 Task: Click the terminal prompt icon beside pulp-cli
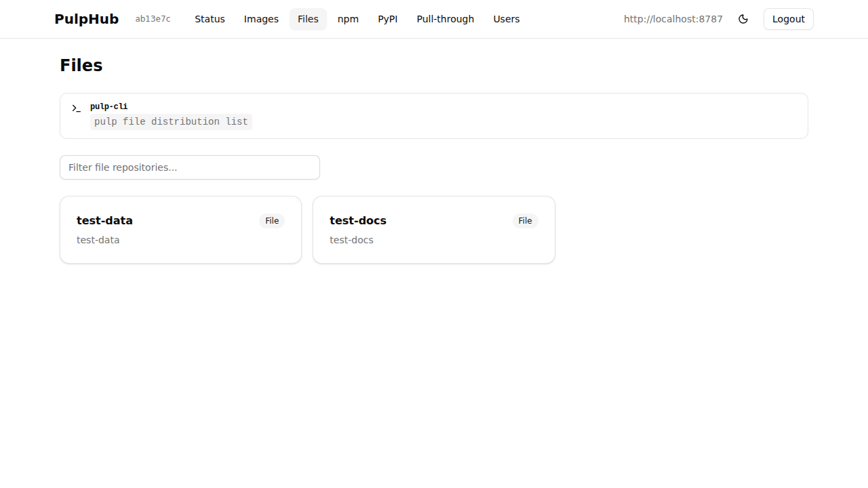coord(76,108)
